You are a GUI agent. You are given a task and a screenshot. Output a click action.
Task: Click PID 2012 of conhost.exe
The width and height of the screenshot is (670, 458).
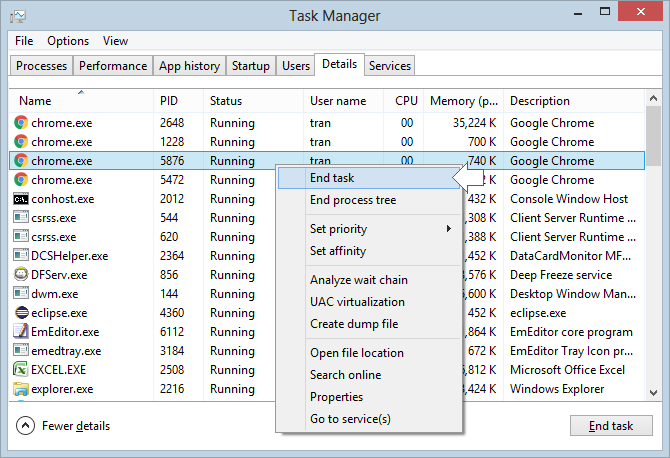tap(172, 199)
